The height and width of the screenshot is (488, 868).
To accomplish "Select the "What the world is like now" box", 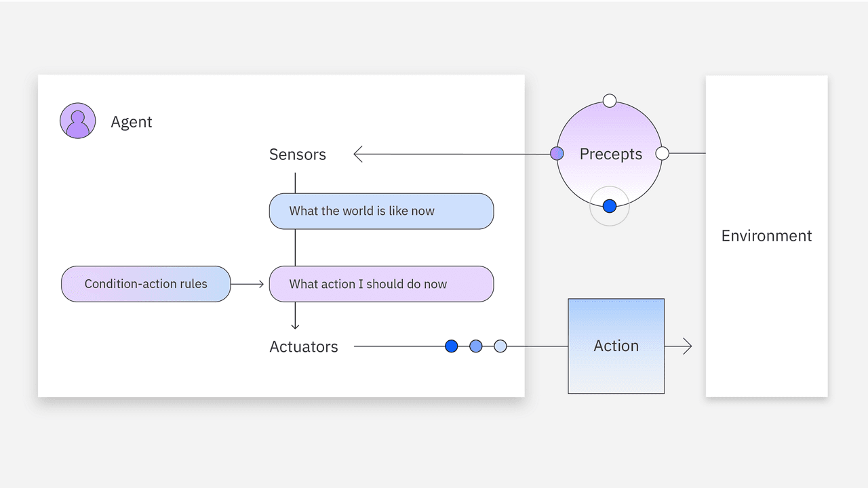I will pyautogui.click(x=381, y=211).
